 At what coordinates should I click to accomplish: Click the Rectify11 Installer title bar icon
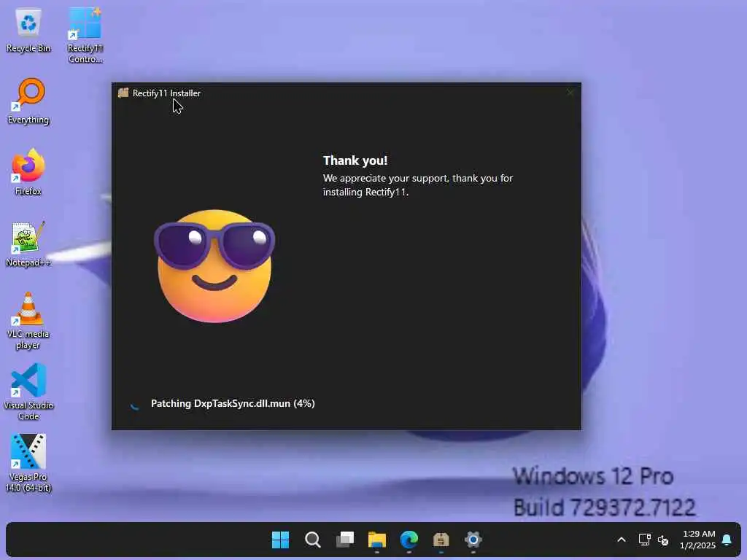[123, 93]
